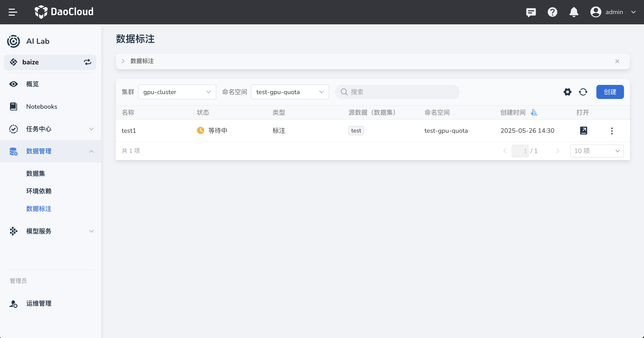Toggle sort order on 创建时间 column
The image size is (644, 338).
pos(534,112)
